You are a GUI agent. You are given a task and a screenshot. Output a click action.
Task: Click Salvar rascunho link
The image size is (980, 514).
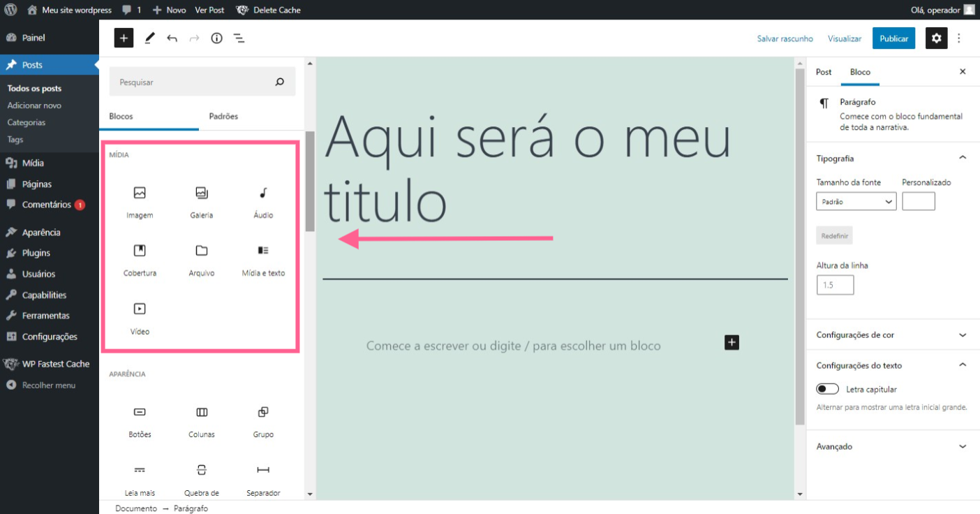(785, 38)
